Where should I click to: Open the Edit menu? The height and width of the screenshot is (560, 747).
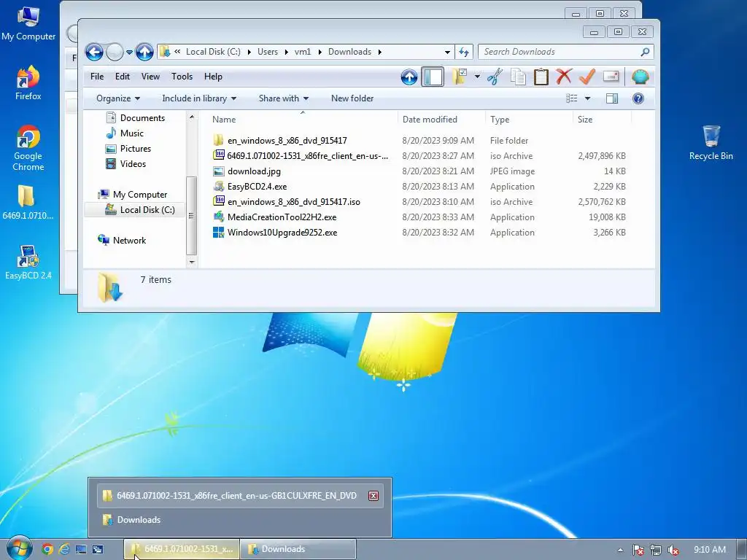click(123, 76)
